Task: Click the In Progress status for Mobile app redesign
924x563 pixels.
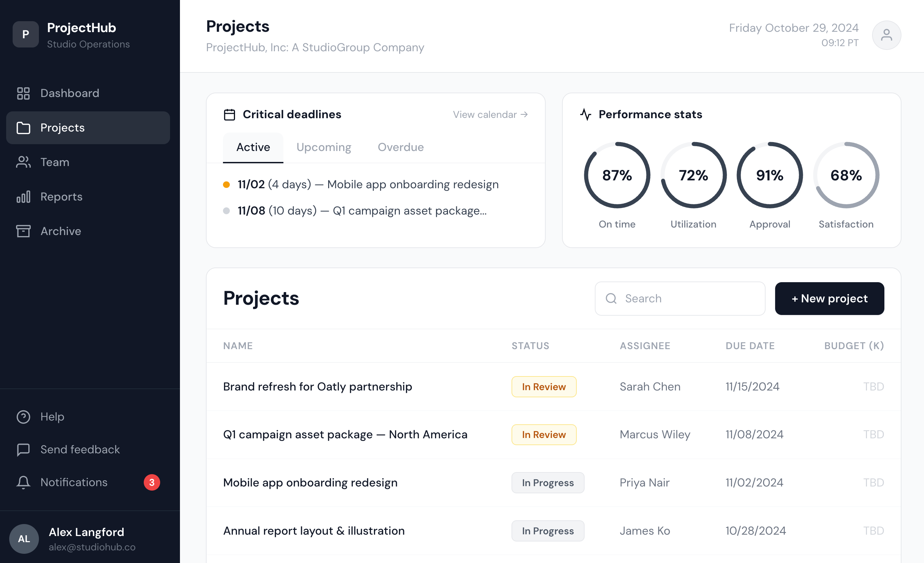Action: (547, 483)
